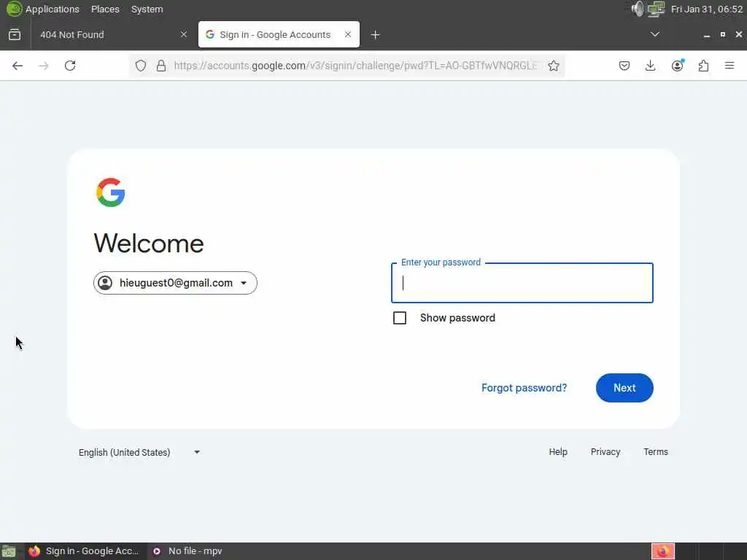Reload the current page
Viewport: 747px width, 560px height.
pyautogui.click(x=70, y=66)
